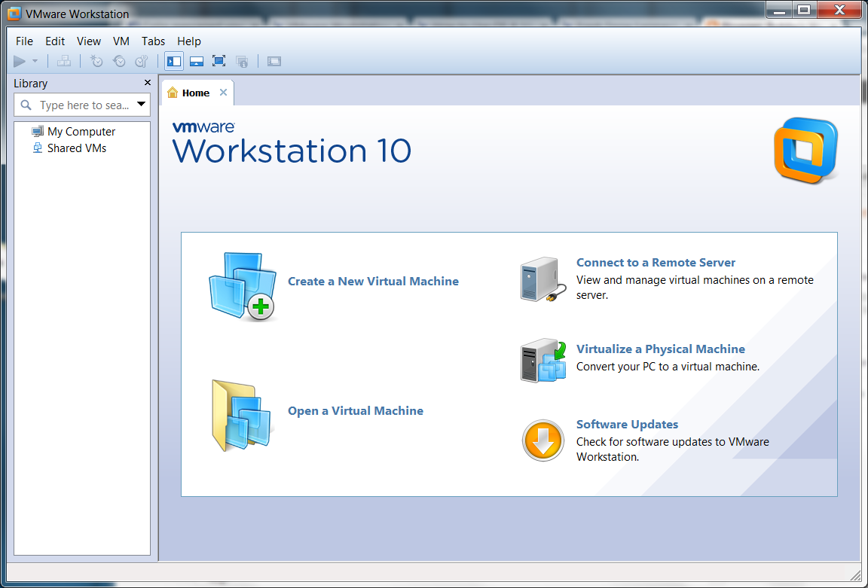Close the Library panel
Screen dimensions: 868x588
(147, 82)
